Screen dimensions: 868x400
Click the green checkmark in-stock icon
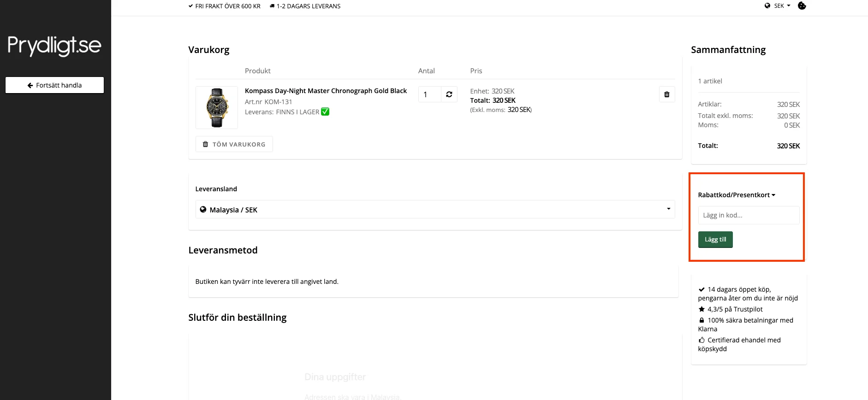[x=325, y=112]
